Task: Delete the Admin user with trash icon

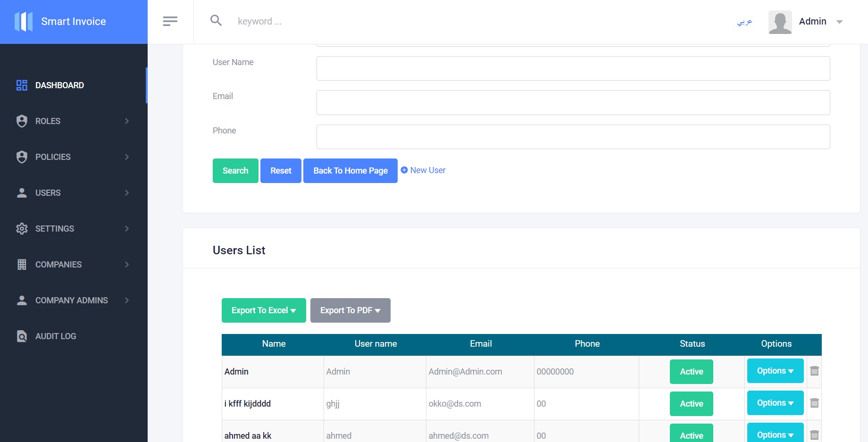Action: (x=814, y=371)
